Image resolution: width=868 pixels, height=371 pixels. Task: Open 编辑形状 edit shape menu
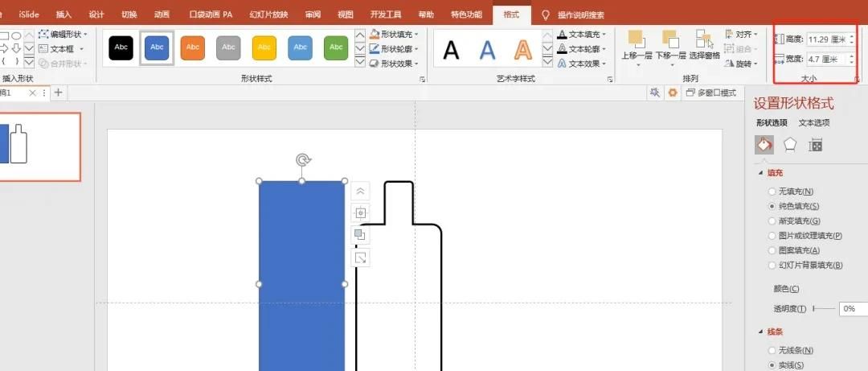click(63, 35)
